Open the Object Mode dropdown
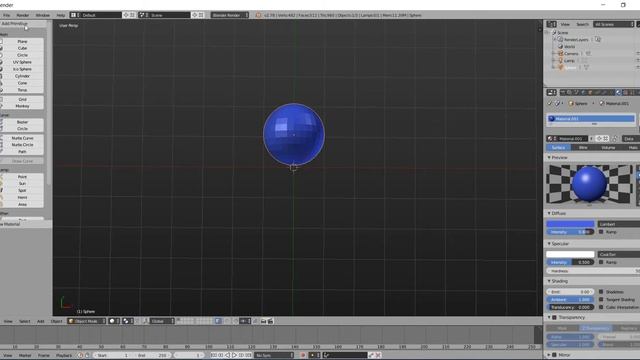640x360 pixels. click(x=86, y=321)
